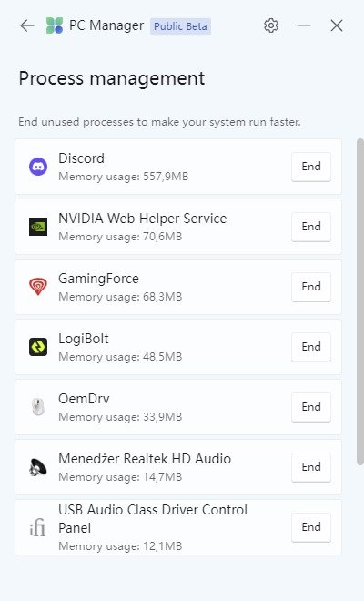Open settings via the gear icon
Viewport: 364px width, 601px height.
(x=271, y=25)
